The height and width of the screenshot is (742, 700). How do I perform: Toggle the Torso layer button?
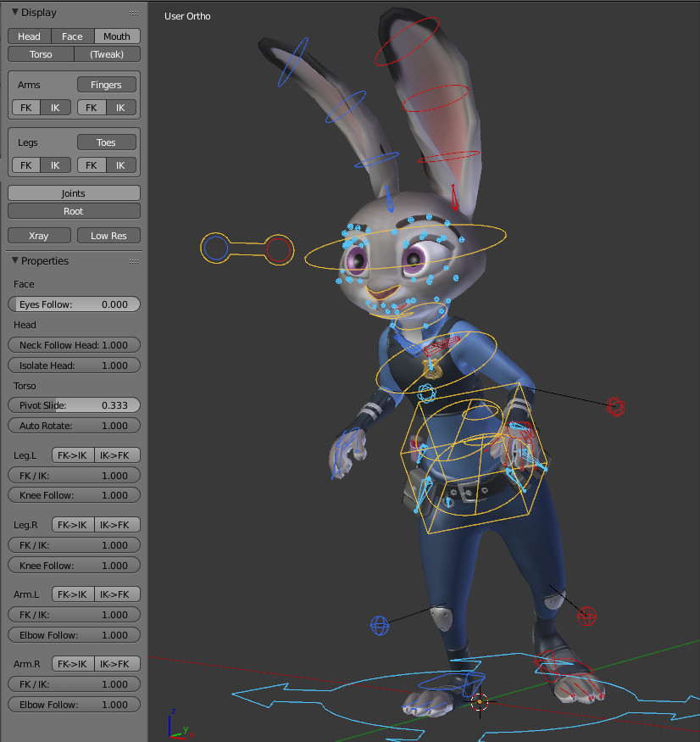[x=42, y=54]
